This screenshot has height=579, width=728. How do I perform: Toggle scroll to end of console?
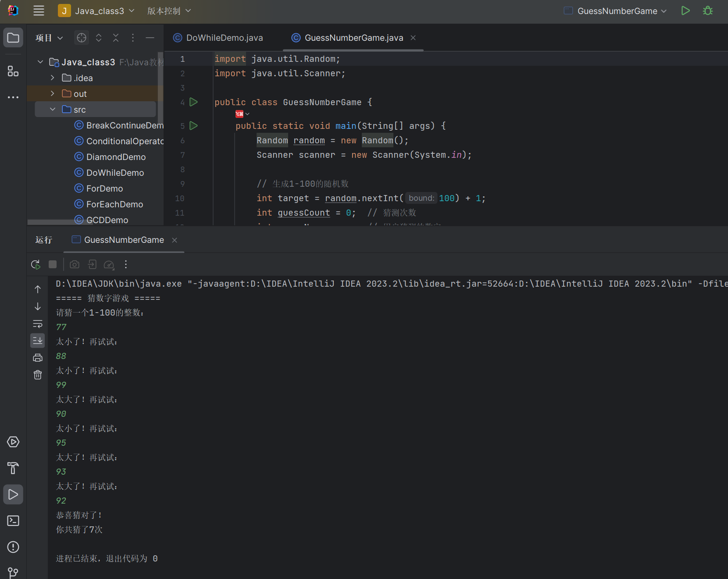(38, 341)
